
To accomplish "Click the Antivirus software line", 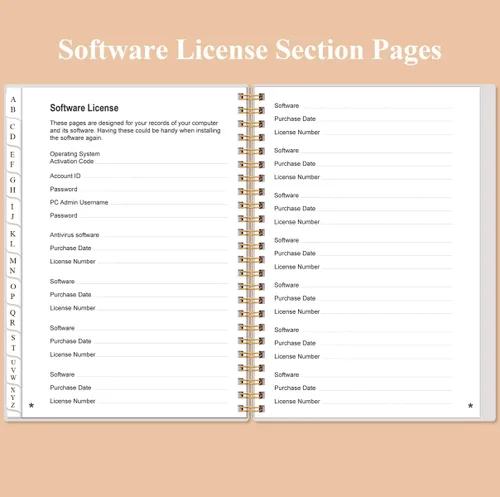I will pos(139,235).
